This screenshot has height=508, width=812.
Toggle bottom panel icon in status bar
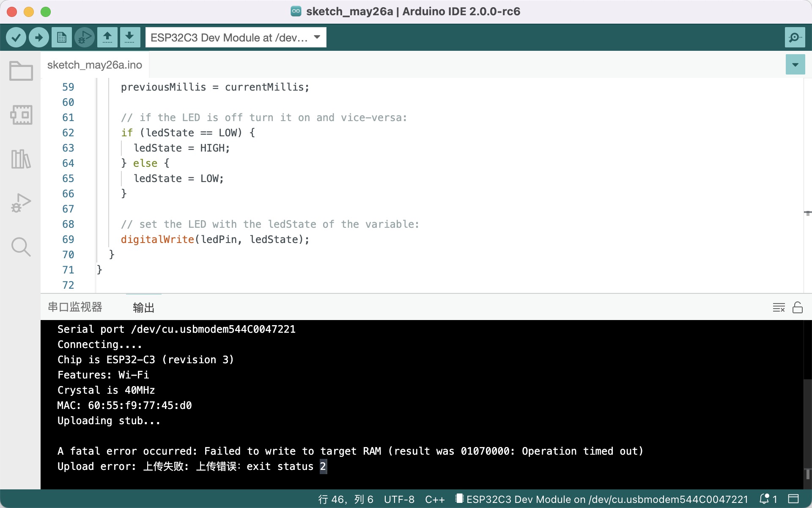tap(793, 499)
